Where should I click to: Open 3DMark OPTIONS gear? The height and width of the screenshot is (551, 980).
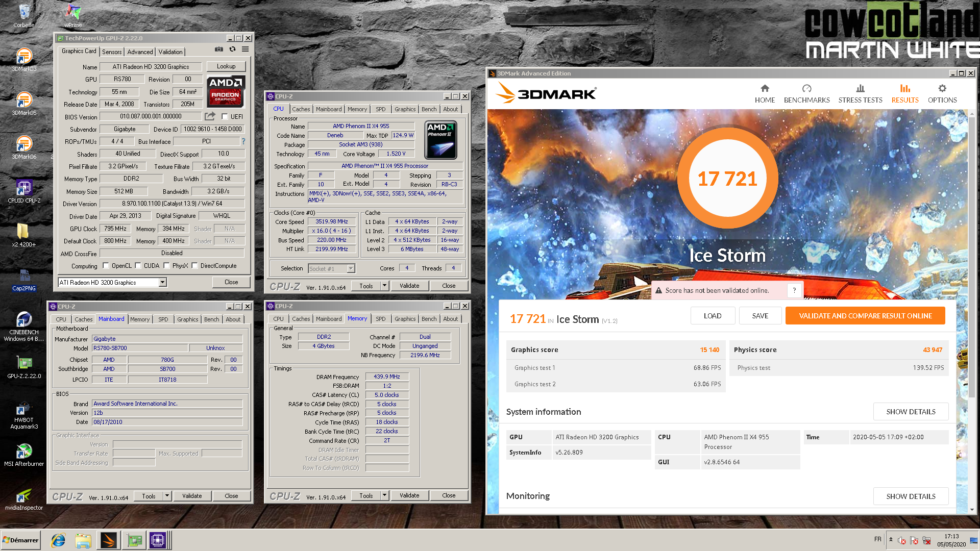pyautogui.click(x=942, y=94)
